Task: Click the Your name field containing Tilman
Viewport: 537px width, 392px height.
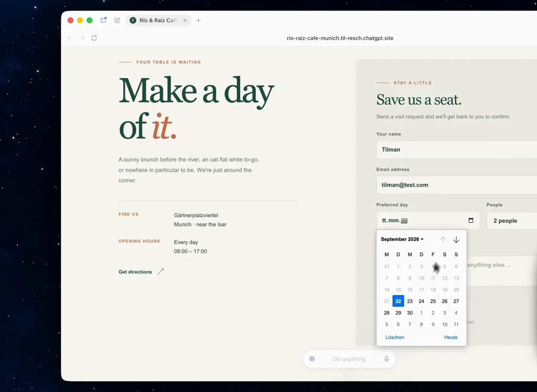Action: pyautogui.click(x=456, y=150)
